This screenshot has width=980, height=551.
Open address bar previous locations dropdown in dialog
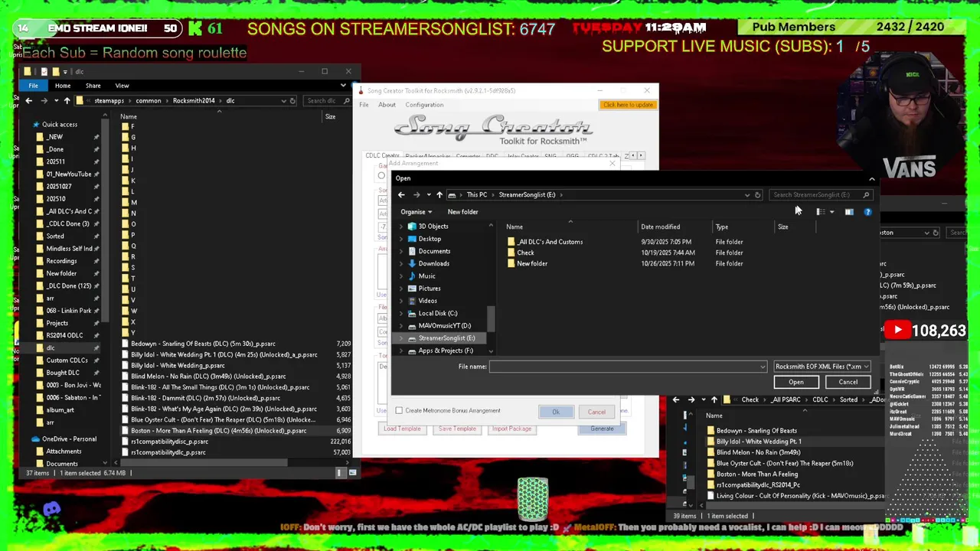click(747, 194)
